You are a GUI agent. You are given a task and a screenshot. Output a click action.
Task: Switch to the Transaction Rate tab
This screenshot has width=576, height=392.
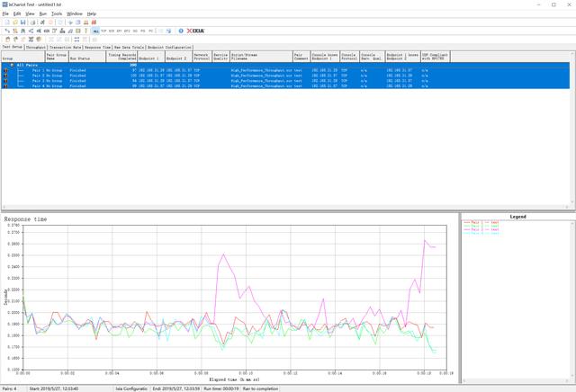(x=66, y=47)
